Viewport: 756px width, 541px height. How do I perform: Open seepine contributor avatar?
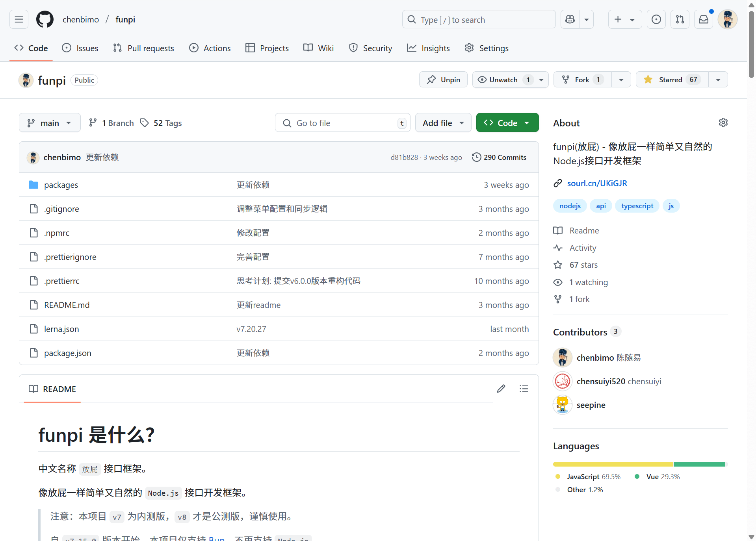pos(563,405)
